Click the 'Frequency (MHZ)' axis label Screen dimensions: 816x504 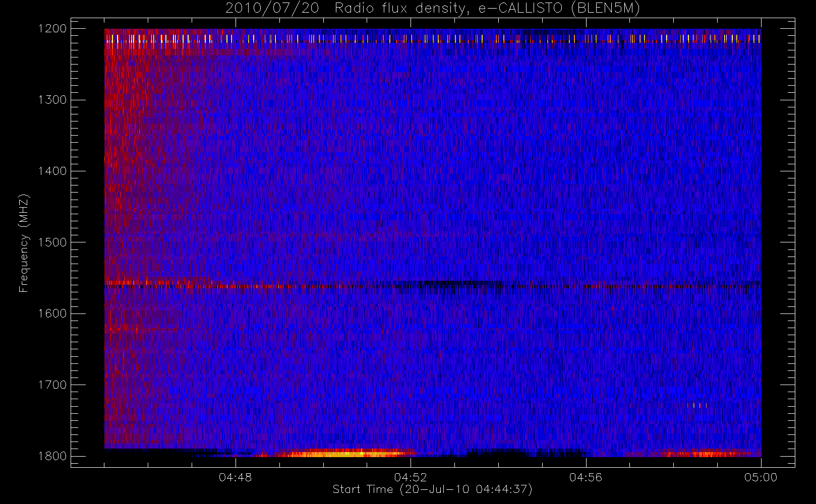pos(24,243)
